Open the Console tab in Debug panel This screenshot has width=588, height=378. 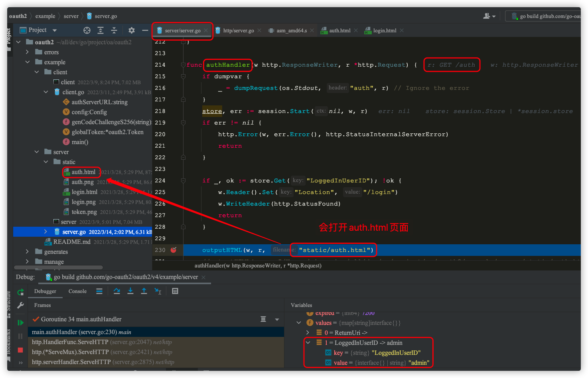(77, 291)
